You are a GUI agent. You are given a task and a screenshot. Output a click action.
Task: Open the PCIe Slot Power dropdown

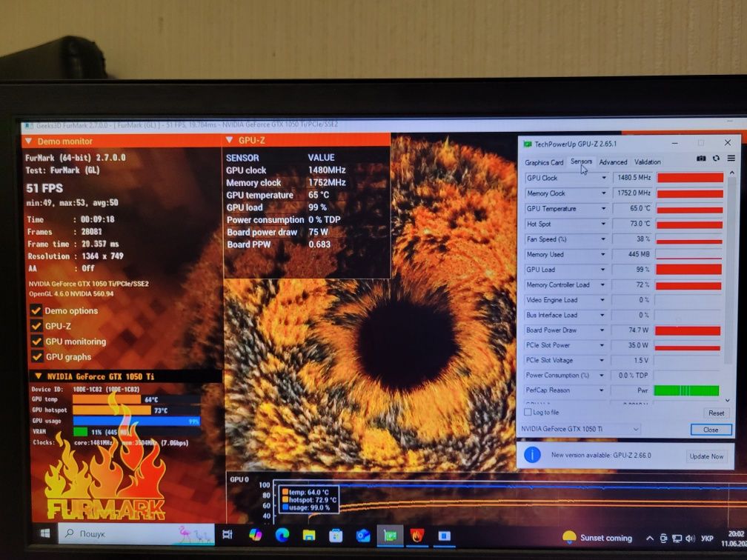602,345
